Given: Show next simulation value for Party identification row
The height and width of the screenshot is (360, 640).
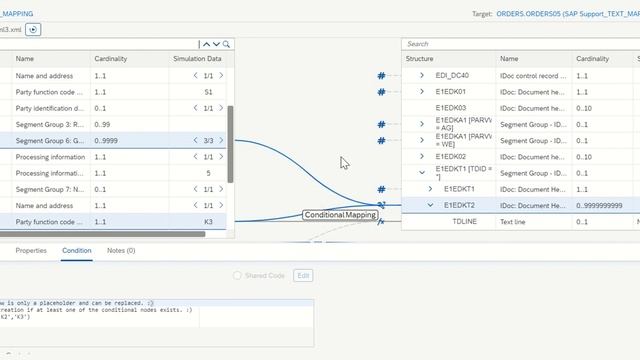Looking at the screenshot, I should point(221,108).
